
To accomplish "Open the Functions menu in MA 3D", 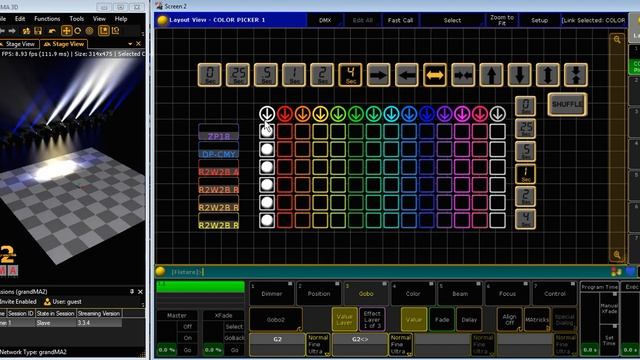I will coord(47,19).
